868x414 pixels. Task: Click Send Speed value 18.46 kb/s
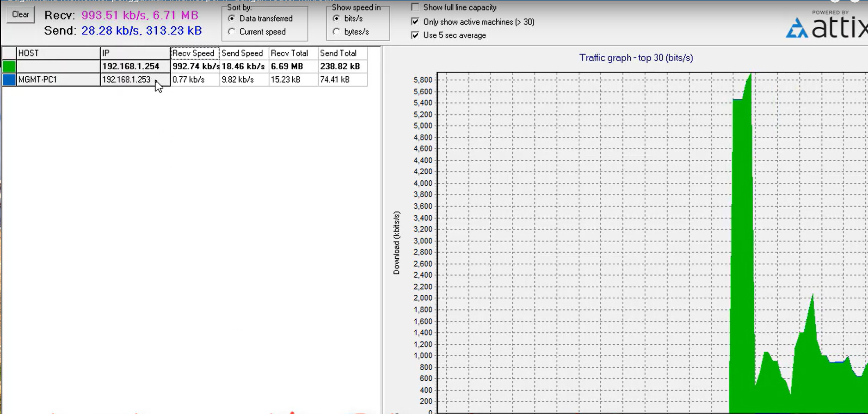[x=244, y=67]
